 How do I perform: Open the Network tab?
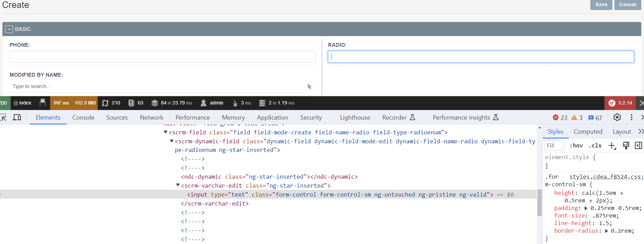pos(152,118)
